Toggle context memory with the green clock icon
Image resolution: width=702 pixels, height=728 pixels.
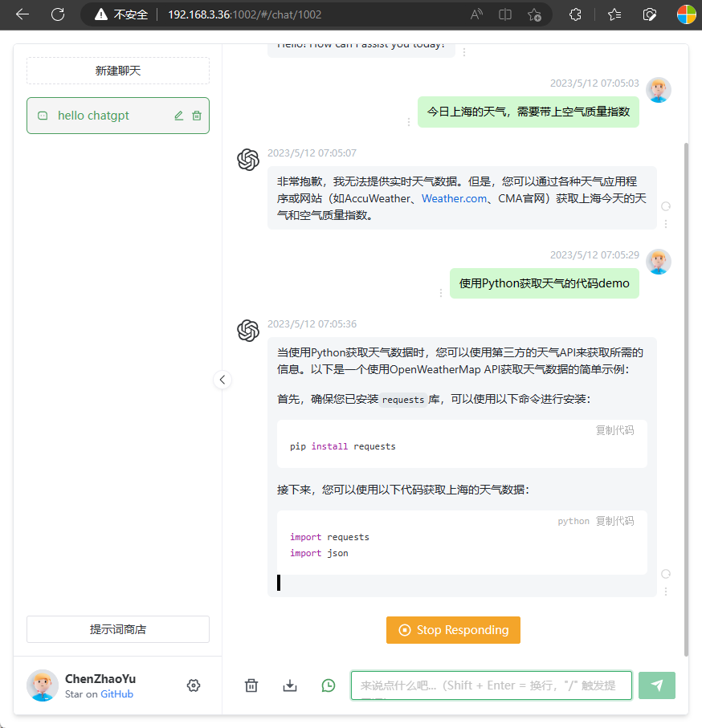click(x=328, y=685)
